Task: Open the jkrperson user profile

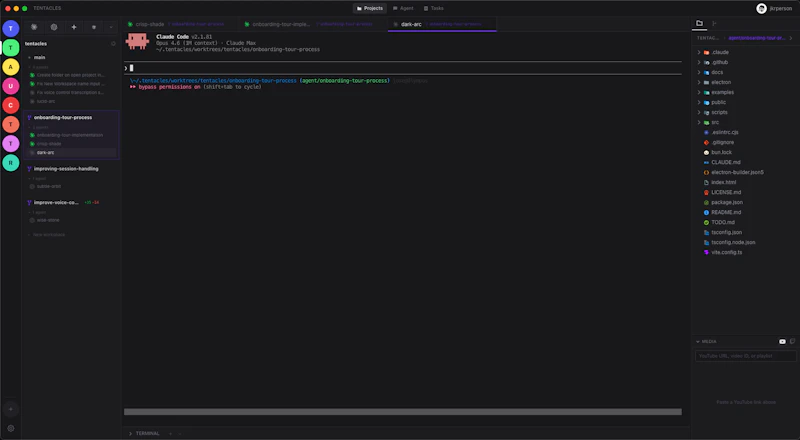Action: point(774,8)
